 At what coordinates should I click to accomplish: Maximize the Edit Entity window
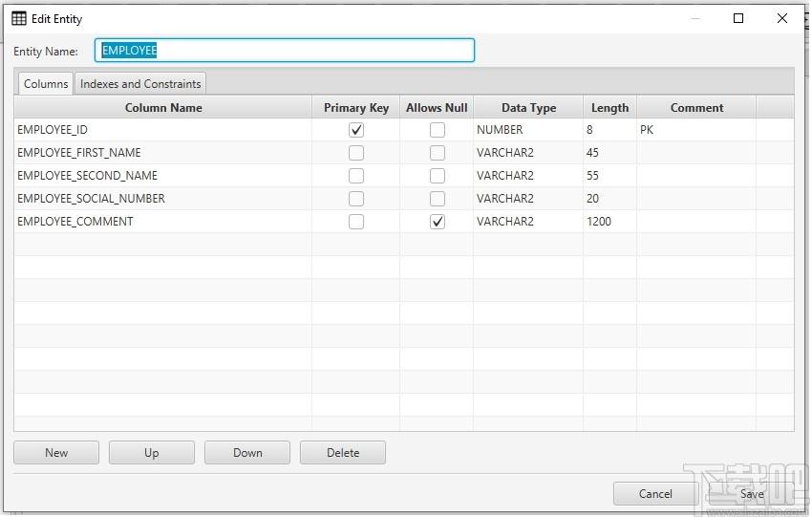(738, 18)
